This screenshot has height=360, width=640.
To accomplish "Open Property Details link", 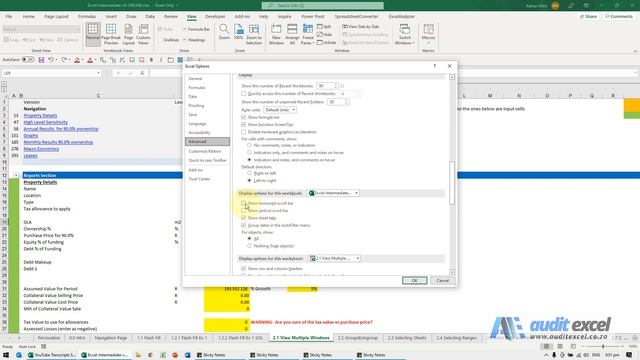I will (40, 116).
